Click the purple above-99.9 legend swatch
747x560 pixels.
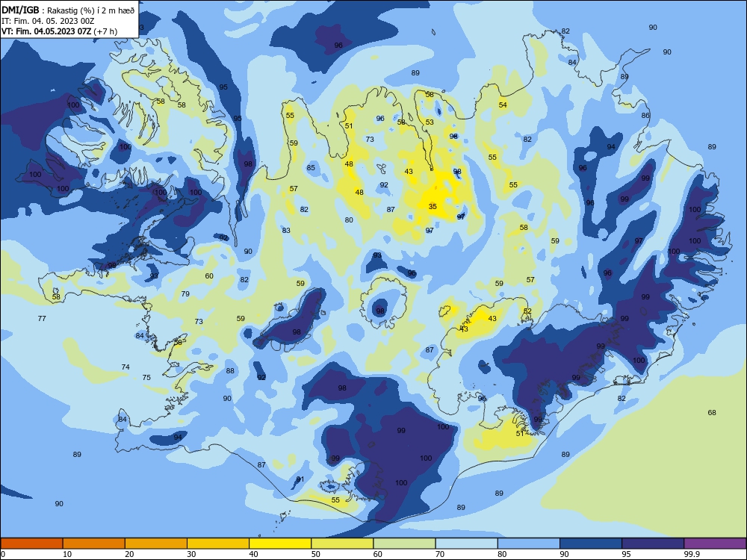[x=715, y=544]
